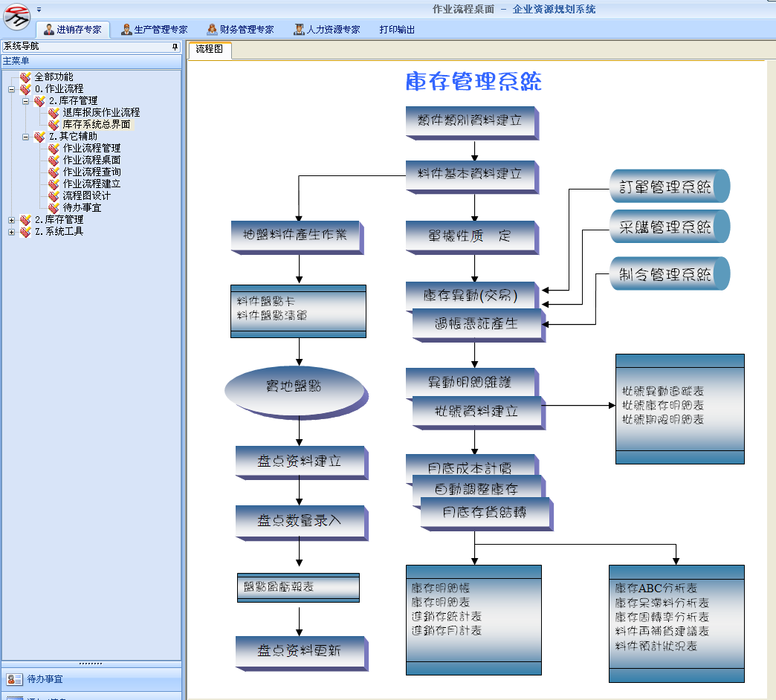
Task: Click the person icon on 生产管理专家 tab
Action: pos(126,30)
